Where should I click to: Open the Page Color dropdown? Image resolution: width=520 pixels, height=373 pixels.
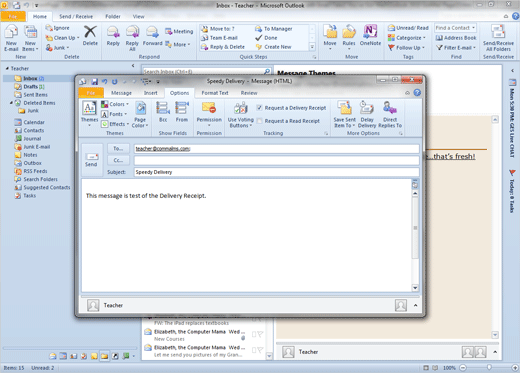tap(140, 115)
